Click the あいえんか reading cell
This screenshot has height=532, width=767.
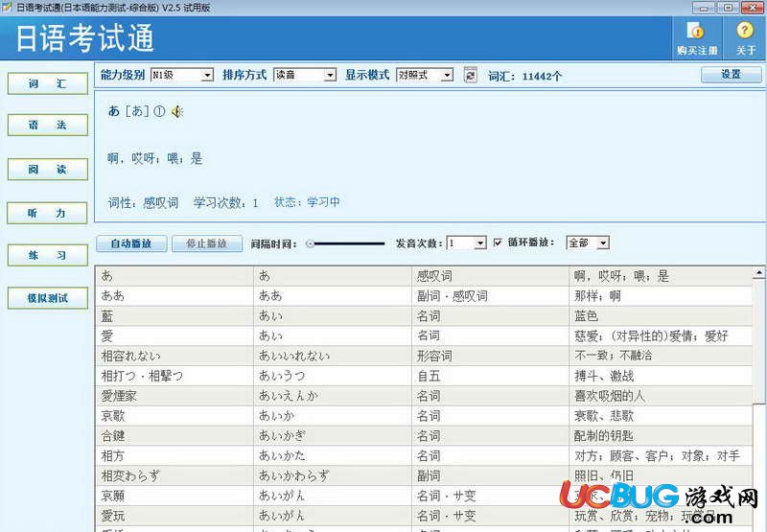pos(333,396)
